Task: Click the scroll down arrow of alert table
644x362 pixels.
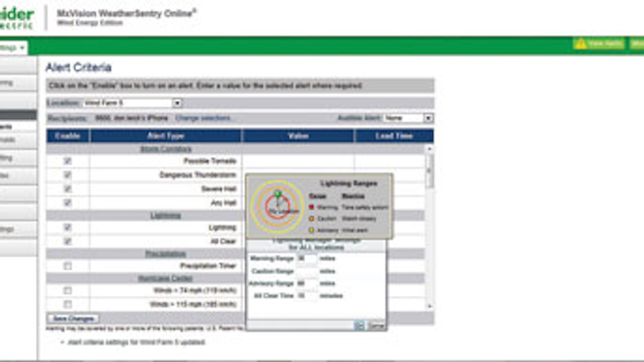Action: pyautogui.click(x=429, y=307)
